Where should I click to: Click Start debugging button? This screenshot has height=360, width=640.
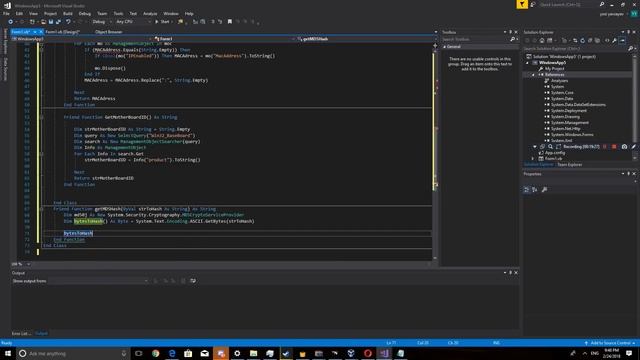coord(162,22)
